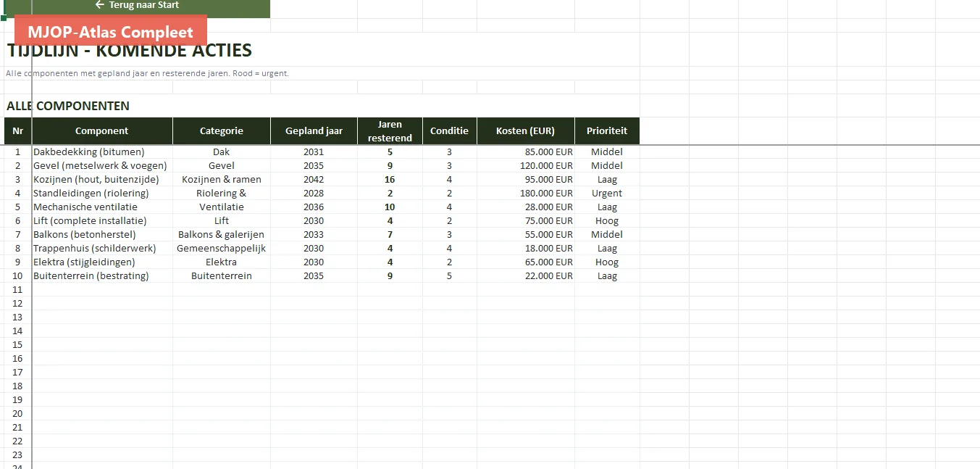980x469 pixels.
Task: Select the Categorie column header
Action: 222,131
